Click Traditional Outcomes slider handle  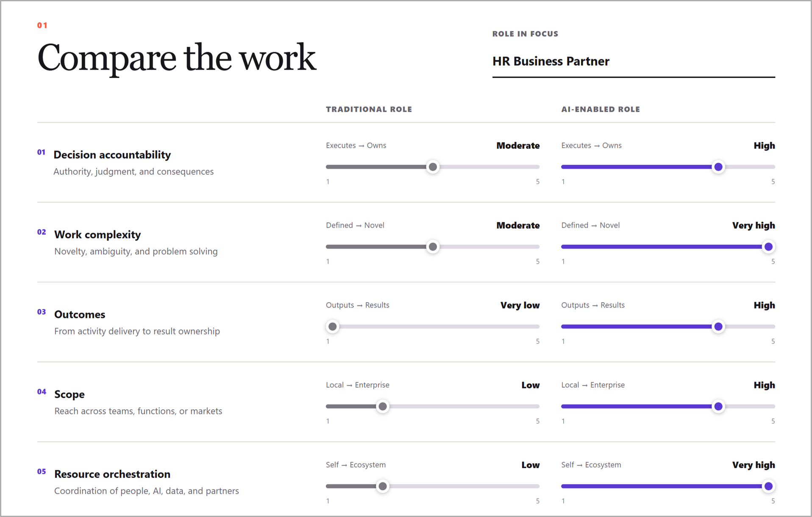click(333, 327)
